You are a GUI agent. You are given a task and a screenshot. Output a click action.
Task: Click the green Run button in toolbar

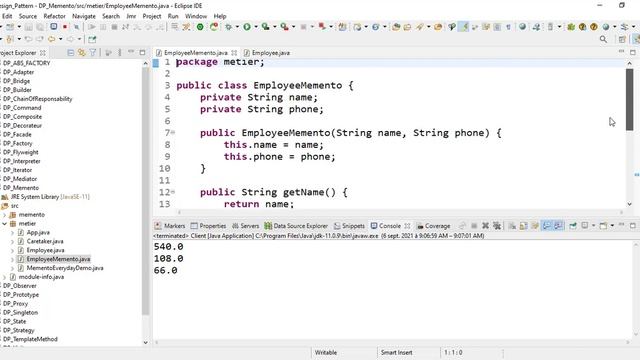(247, 27)
